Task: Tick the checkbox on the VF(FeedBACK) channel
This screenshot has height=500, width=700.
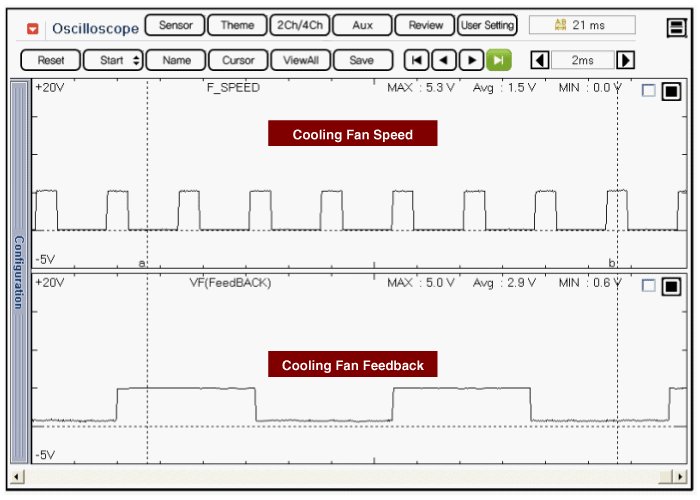Action: click(x=648, y=286)
